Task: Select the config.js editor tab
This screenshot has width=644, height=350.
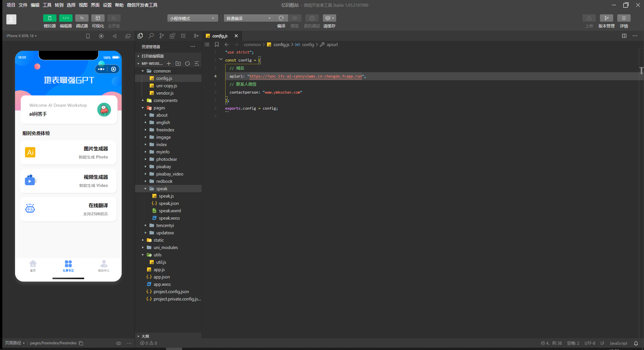Action: click(x=220, y=36)
